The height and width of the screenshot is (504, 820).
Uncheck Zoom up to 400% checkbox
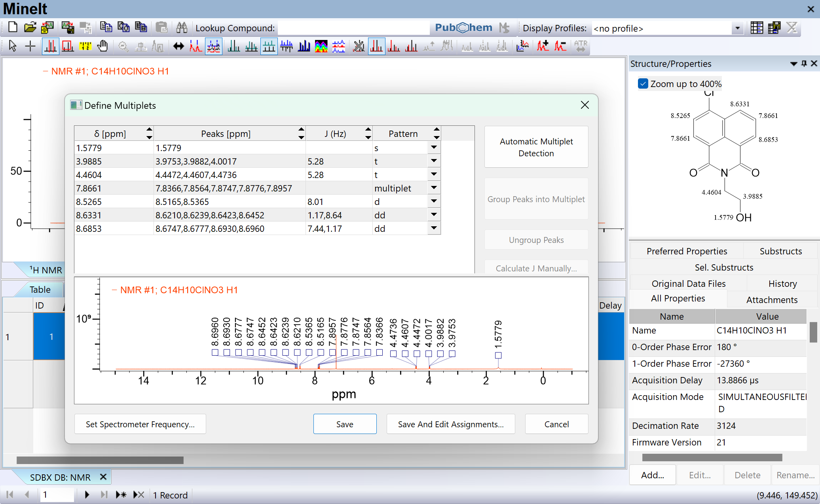[x=643, y=84]
